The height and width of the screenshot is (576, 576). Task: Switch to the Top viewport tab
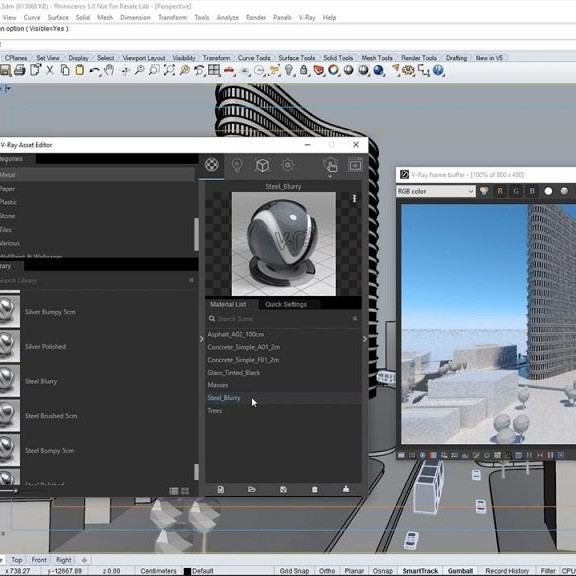(x=17, y=560)
